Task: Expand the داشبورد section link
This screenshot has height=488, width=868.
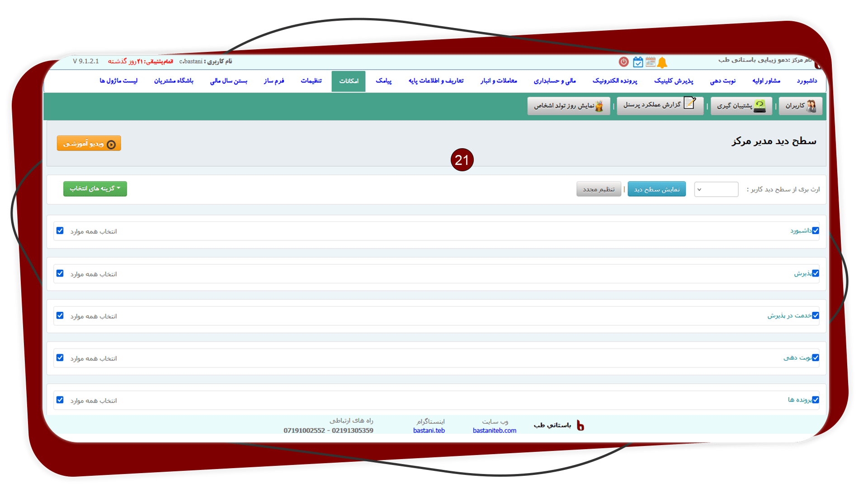Action: (x=801, y=231)
